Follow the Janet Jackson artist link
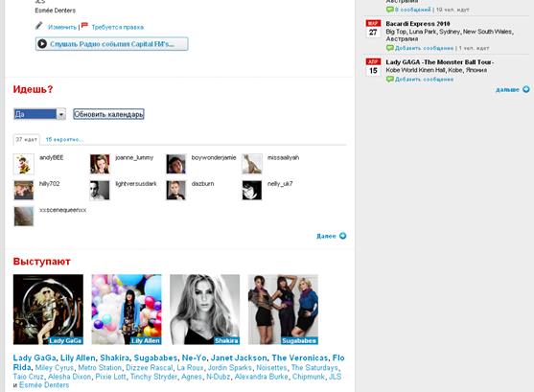 (x=239, y=357)
